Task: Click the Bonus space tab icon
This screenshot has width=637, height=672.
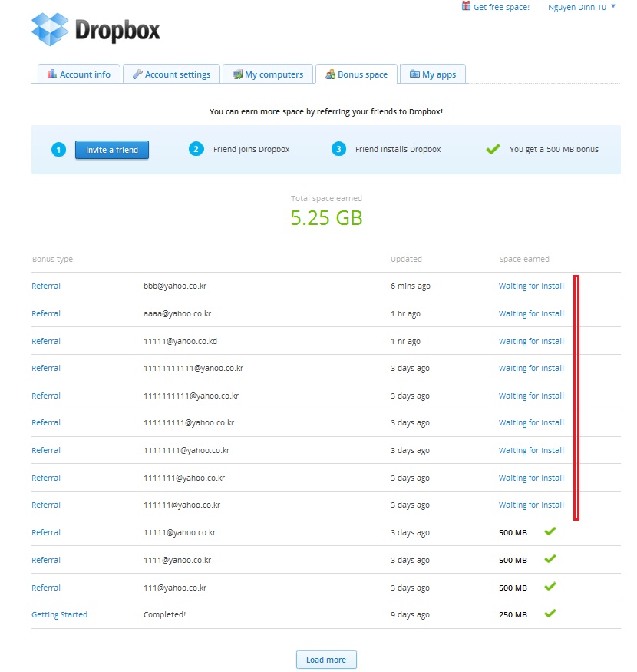Action: 330,74
